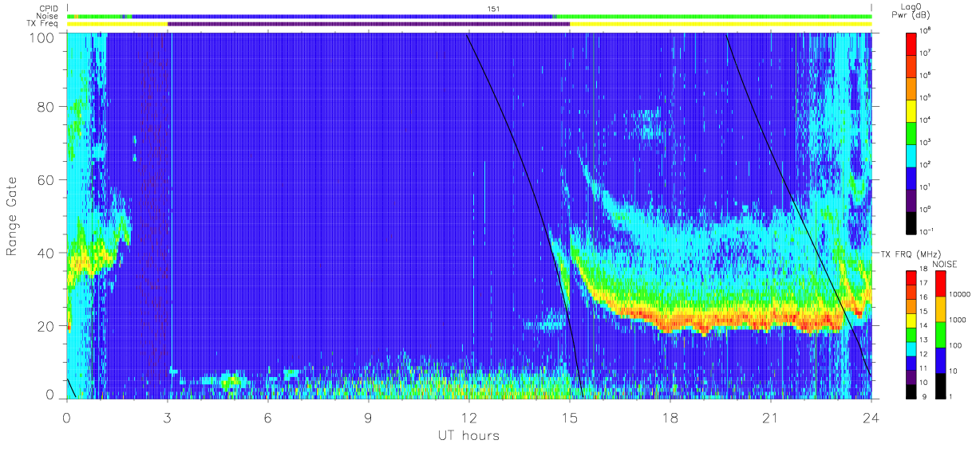Pick the green segment of NOISE colorbar
980x452 pixels.
pos(940,333)
